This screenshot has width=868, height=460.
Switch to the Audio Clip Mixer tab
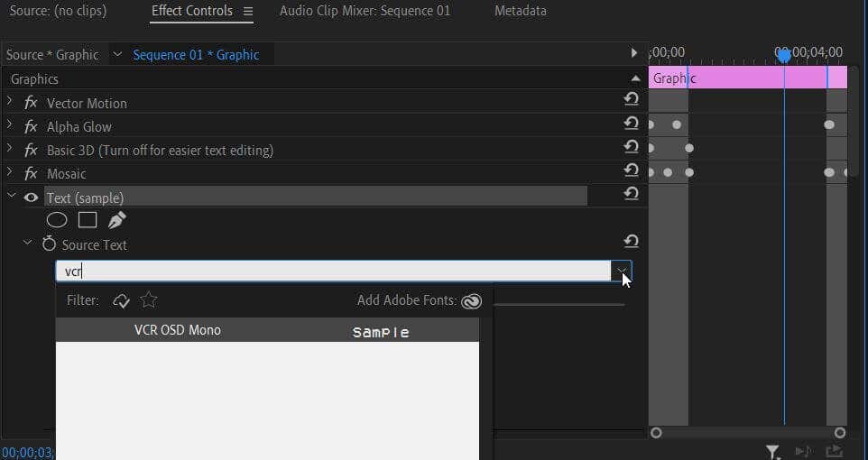click(x=365, y=11)
